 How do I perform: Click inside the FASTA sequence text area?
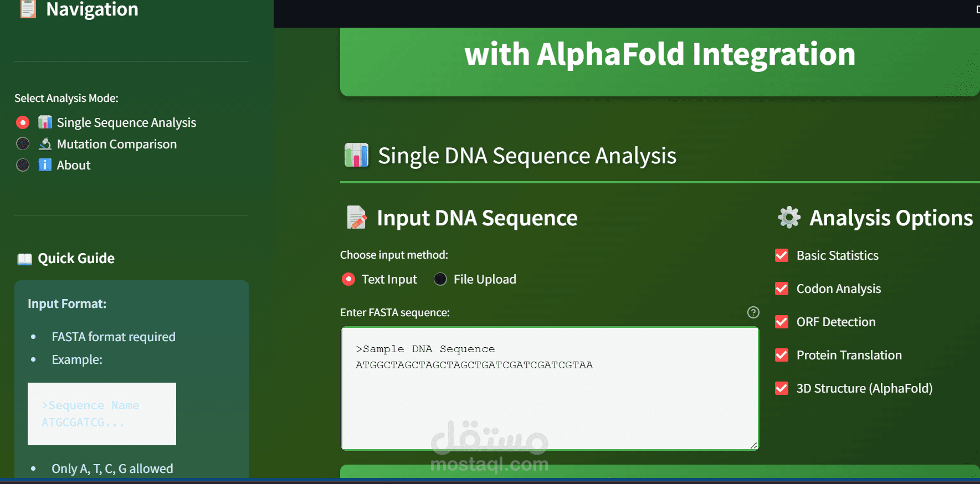tap(548, 388)
